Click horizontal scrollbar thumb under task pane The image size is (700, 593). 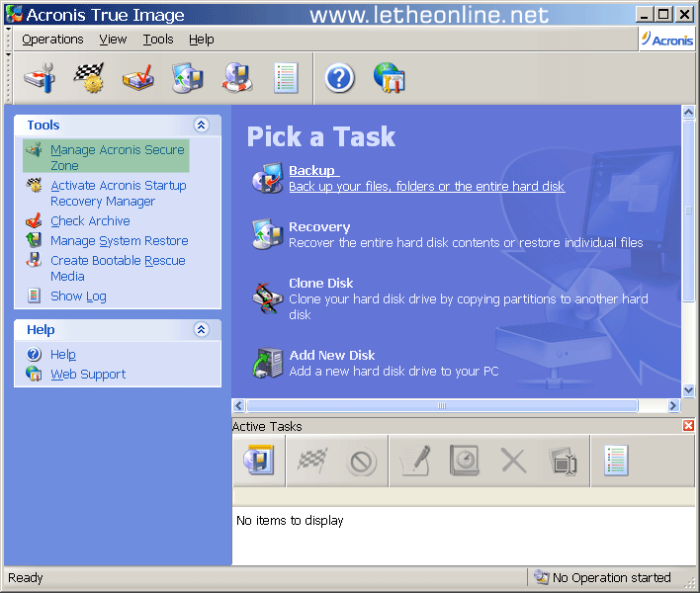click(x=442, y=405)
